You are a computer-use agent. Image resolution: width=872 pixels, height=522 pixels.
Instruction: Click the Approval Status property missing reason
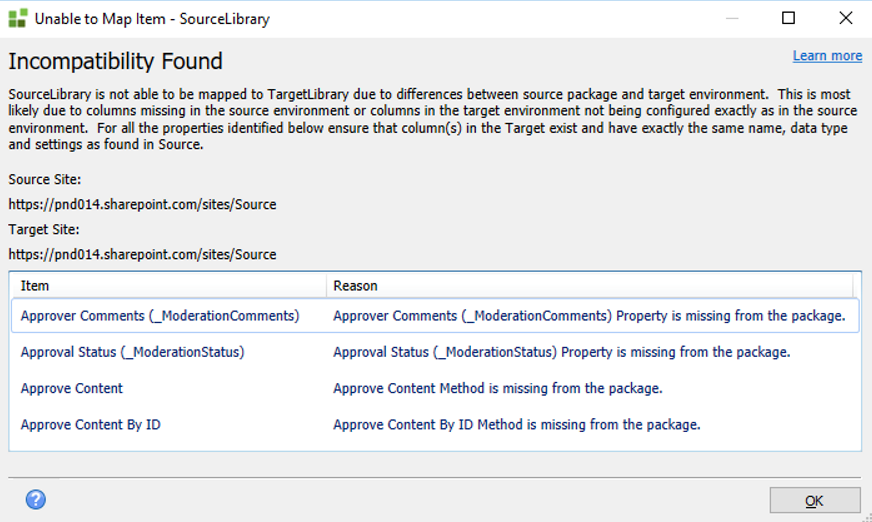[562, 352]
